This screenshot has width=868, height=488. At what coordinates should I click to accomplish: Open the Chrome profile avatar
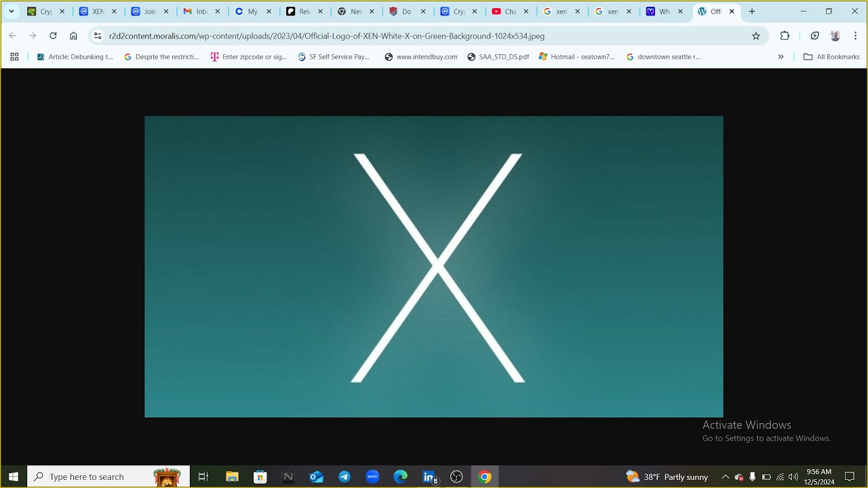[835, 36]
